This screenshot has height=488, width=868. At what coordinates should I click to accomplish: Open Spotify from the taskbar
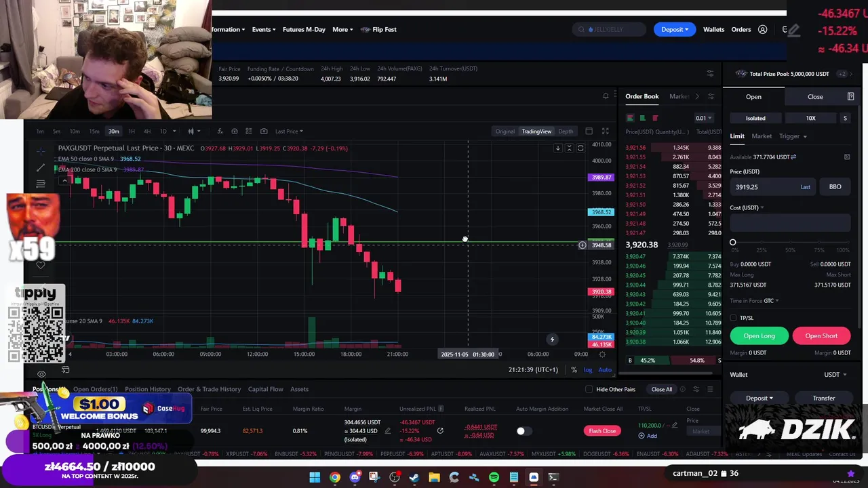pyautogui.click(x=494, y=477)
